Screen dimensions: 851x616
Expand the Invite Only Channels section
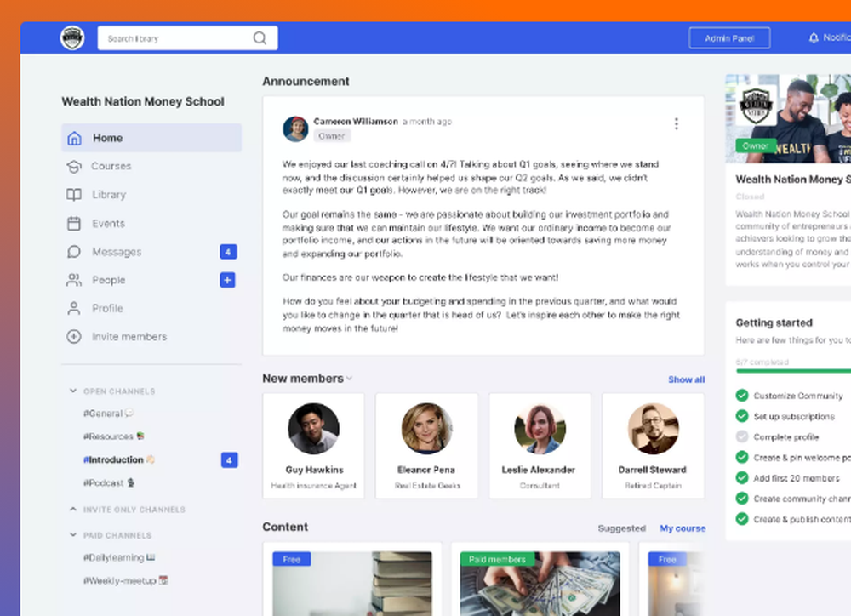[x=73, y=509]
